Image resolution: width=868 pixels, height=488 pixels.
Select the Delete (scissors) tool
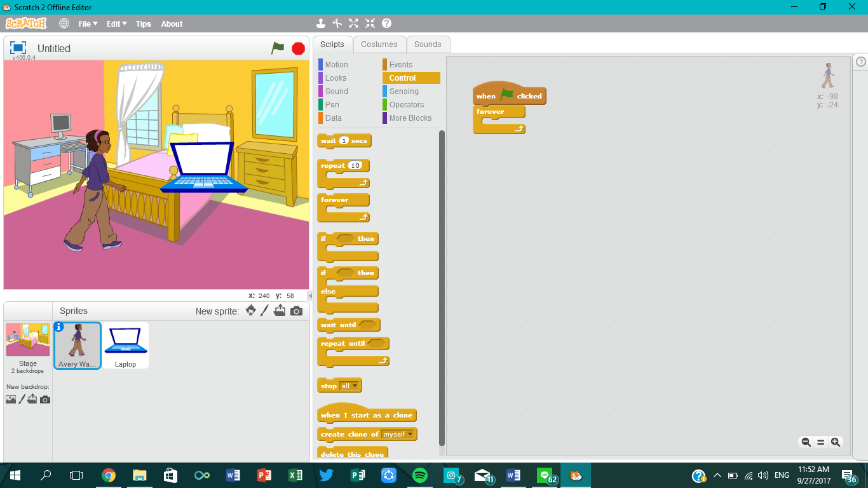(x=337, y=24)
